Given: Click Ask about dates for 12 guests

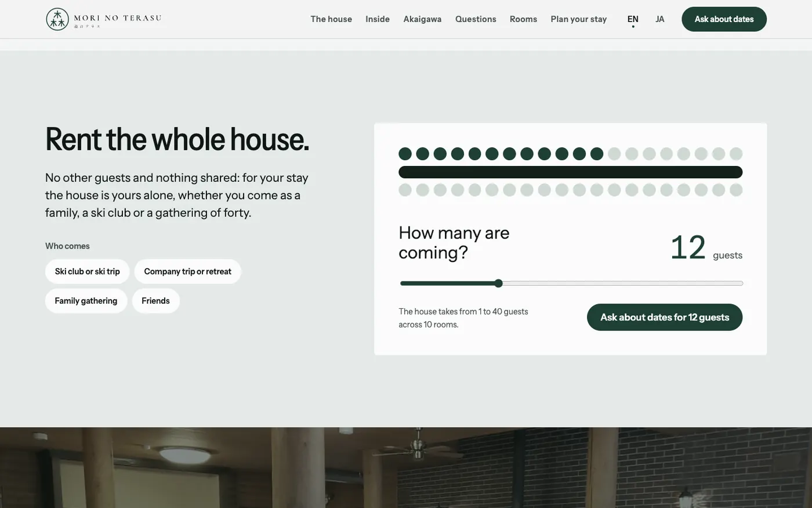Looking at the screenshot, I should (665, 317).
